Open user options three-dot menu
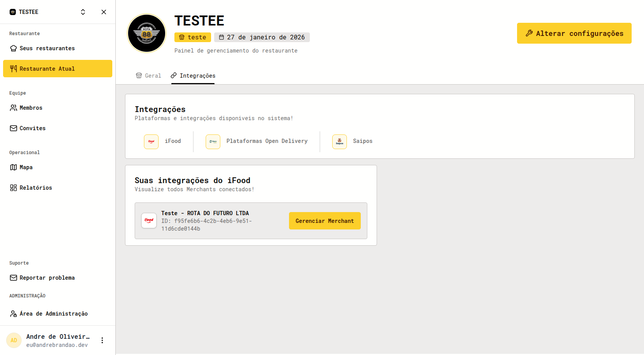644x355 pixels. (x=102, y=340)
